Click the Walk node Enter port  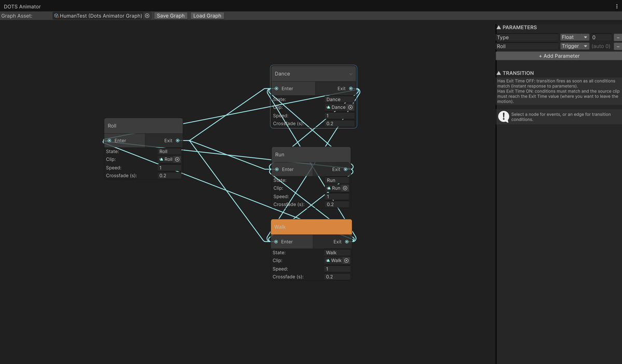(276, 242)
